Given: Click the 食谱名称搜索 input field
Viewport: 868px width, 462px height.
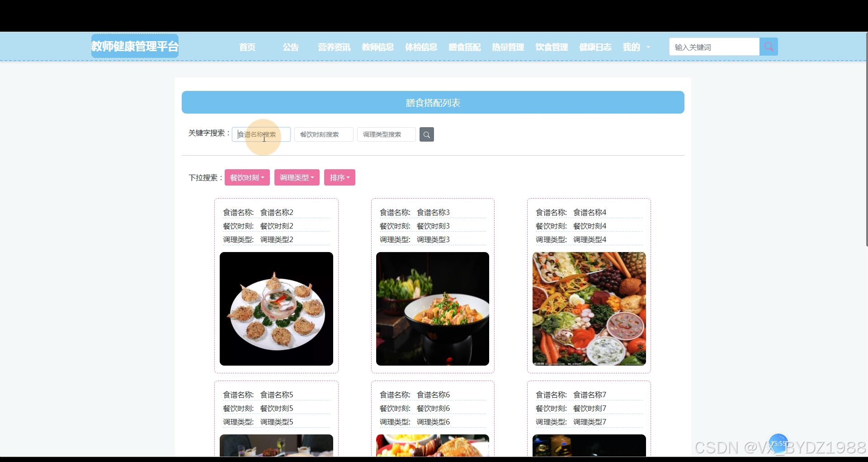Looking at the screenshot, I should point(261,134).
